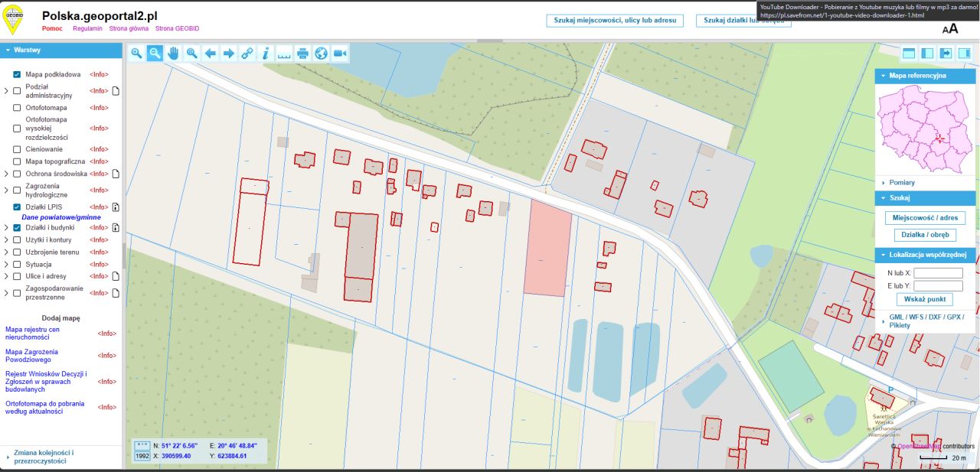Click the right side panel layout icon
980x472 pixels.
964,53
